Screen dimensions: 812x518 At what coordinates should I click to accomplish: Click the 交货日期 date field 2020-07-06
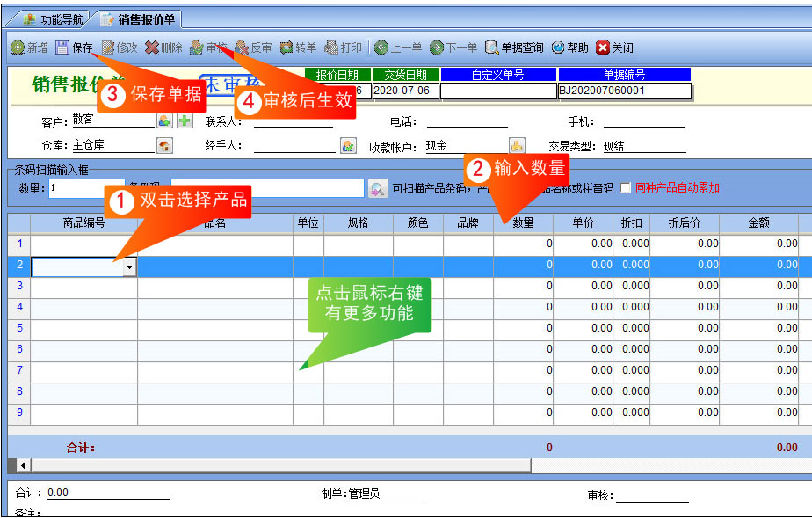405,91
